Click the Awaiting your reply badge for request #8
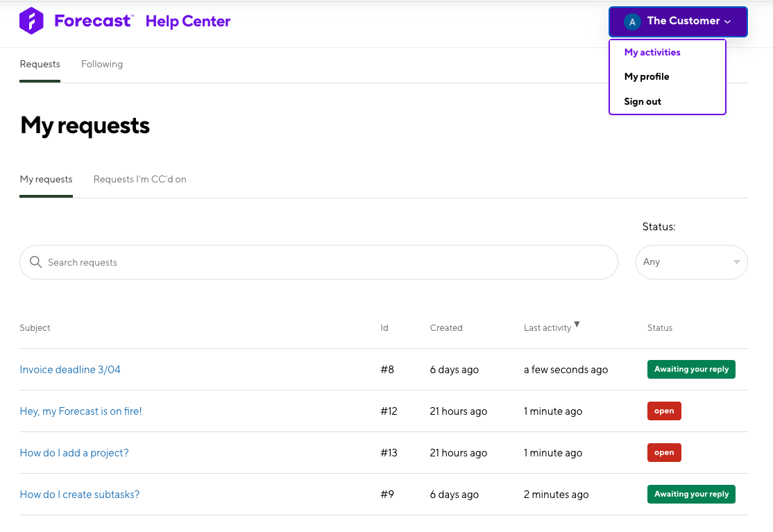Image resolution: width=773 pixels, height=532 pixels. (x=691, y=370)
